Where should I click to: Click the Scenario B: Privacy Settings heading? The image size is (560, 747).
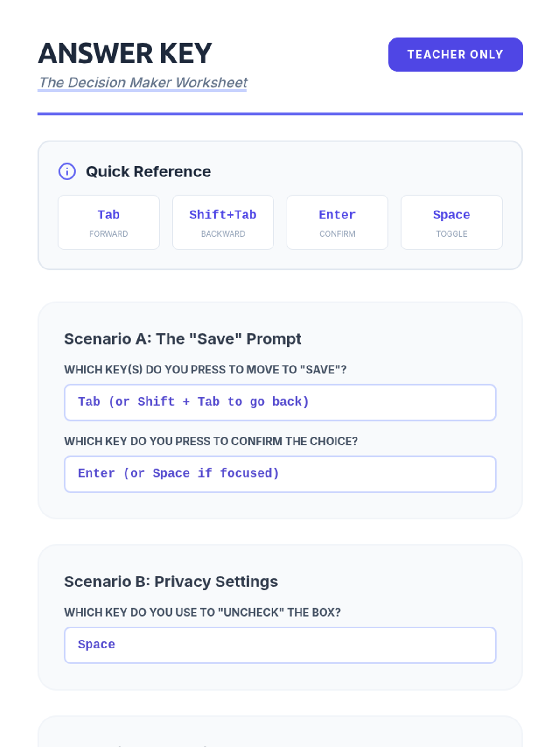coord(171,581)
